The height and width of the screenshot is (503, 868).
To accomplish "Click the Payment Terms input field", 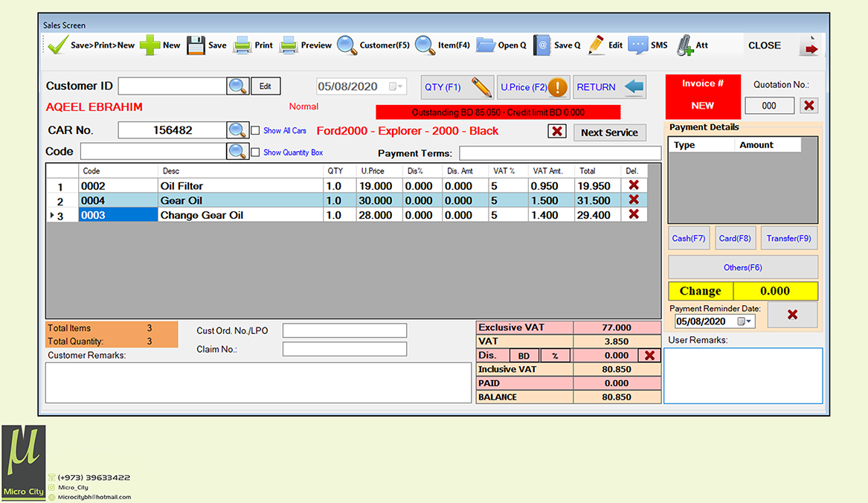I will 560,153.
